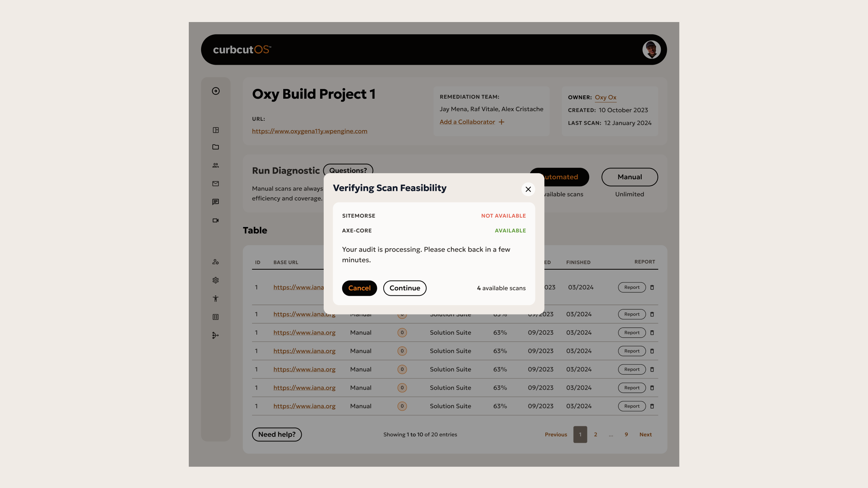Click the team/collaborators icon
The image size is (868, 488).
[x=216, y=165]
